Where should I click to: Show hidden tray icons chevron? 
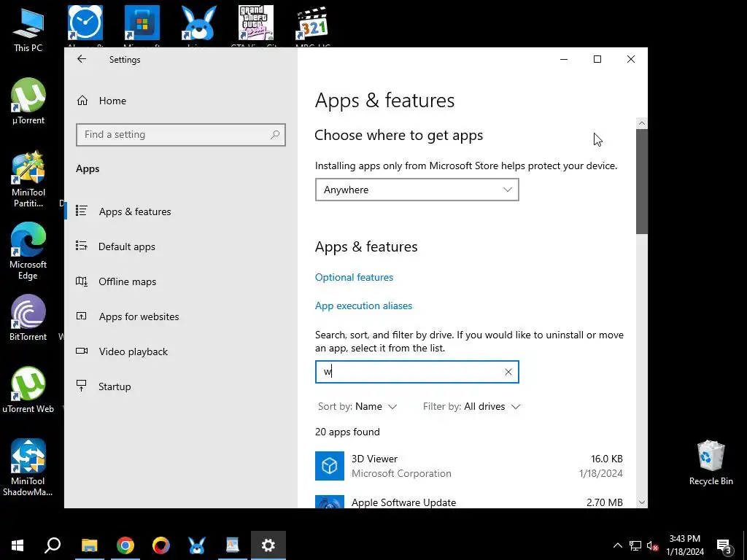click(617, 545)
